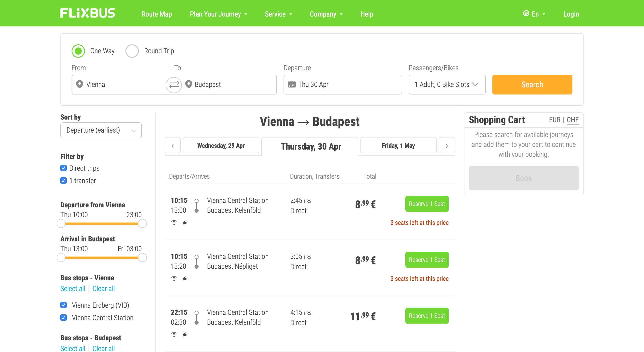The image size is (644, 352).
Task: Click power outlet icon on 13:00 arrival trip
Action: 185,223
